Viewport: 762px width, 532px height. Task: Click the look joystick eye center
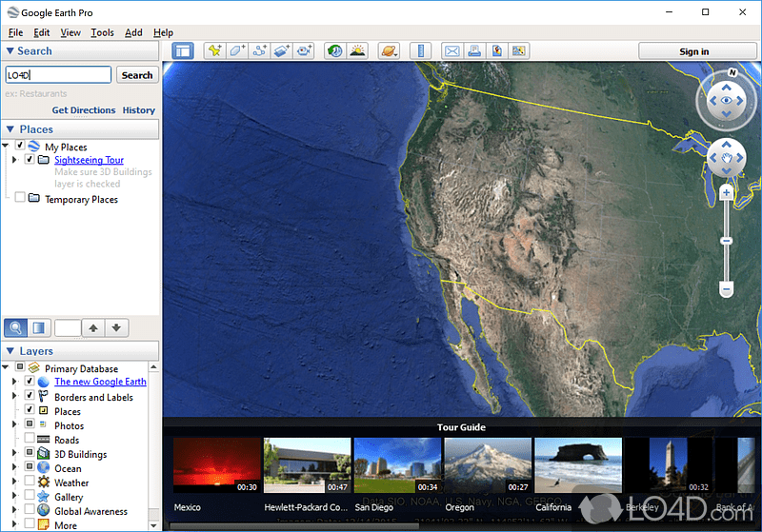pos(726,101)
